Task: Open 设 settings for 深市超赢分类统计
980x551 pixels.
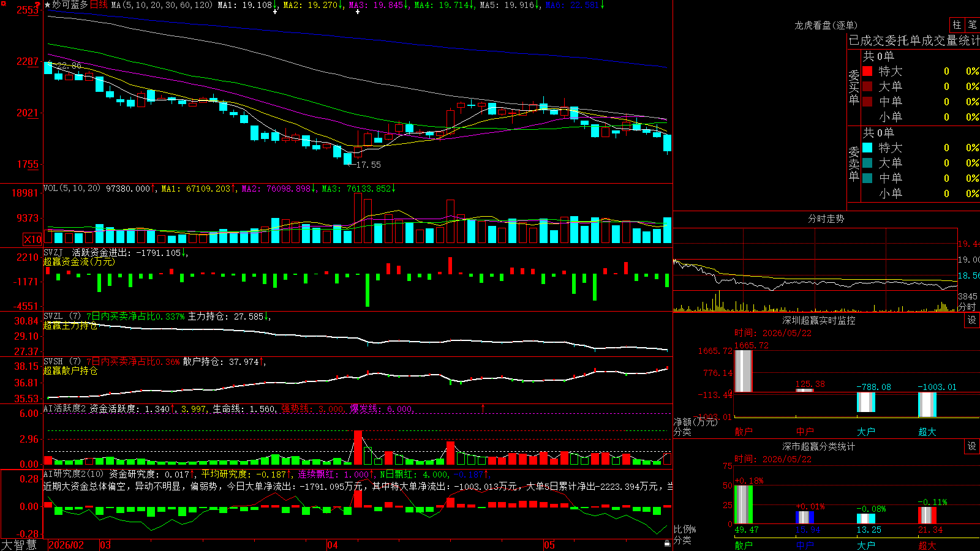Action: pos(972,446)
